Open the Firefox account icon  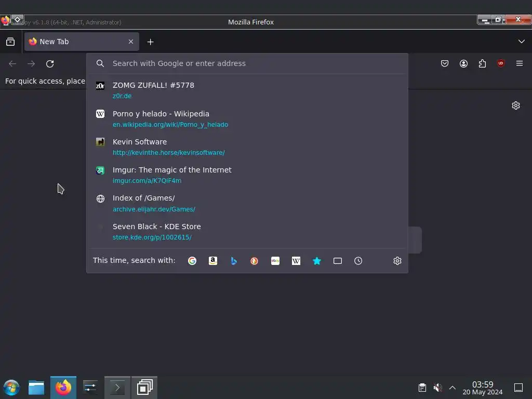[x=463, y=63]
